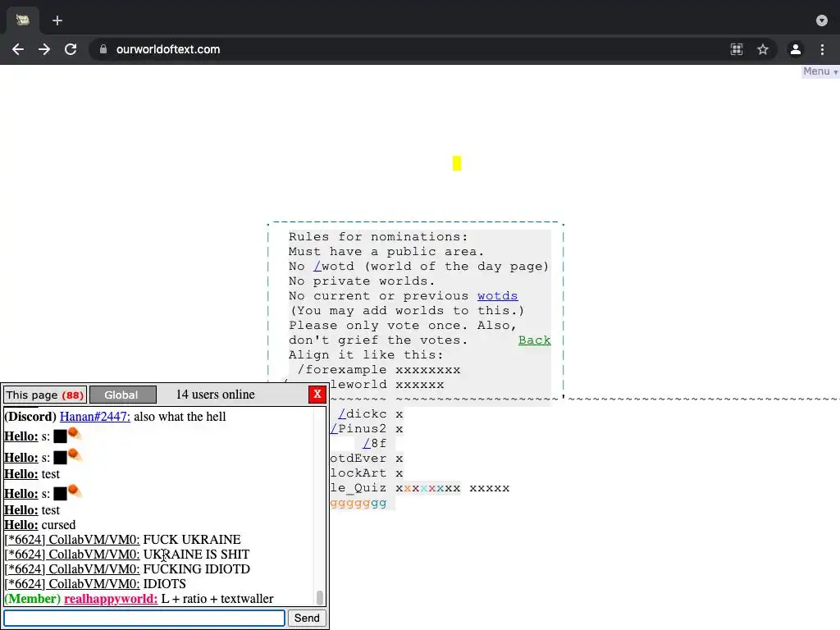Click the otdEver entry text

click(x=358, y=459)
